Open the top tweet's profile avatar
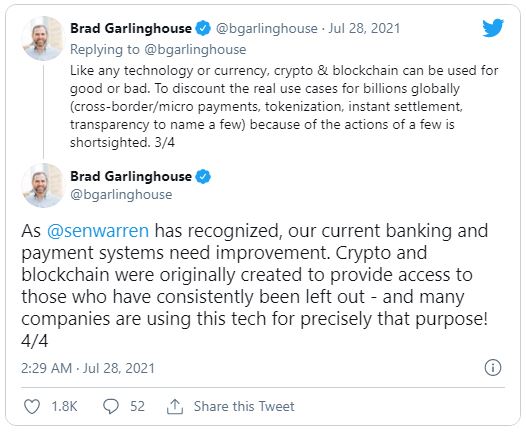The image size is (526, 433). 43,38
